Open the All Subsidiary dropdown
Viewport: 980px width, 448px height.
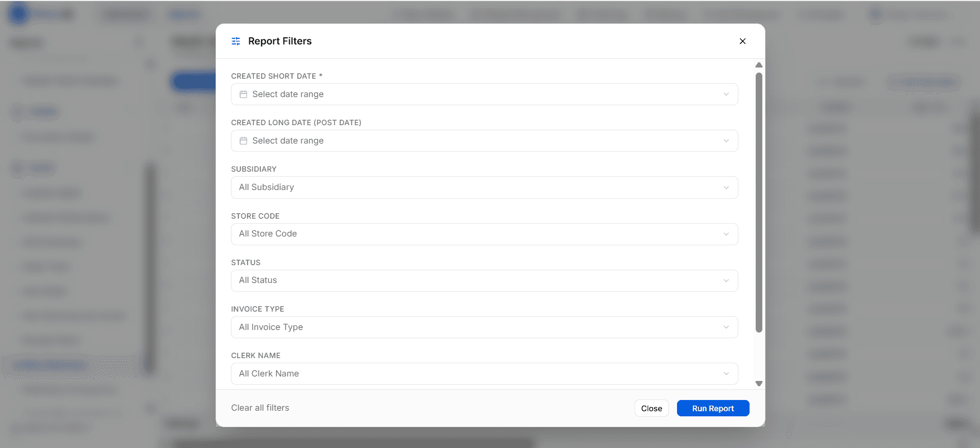point(484,187)
